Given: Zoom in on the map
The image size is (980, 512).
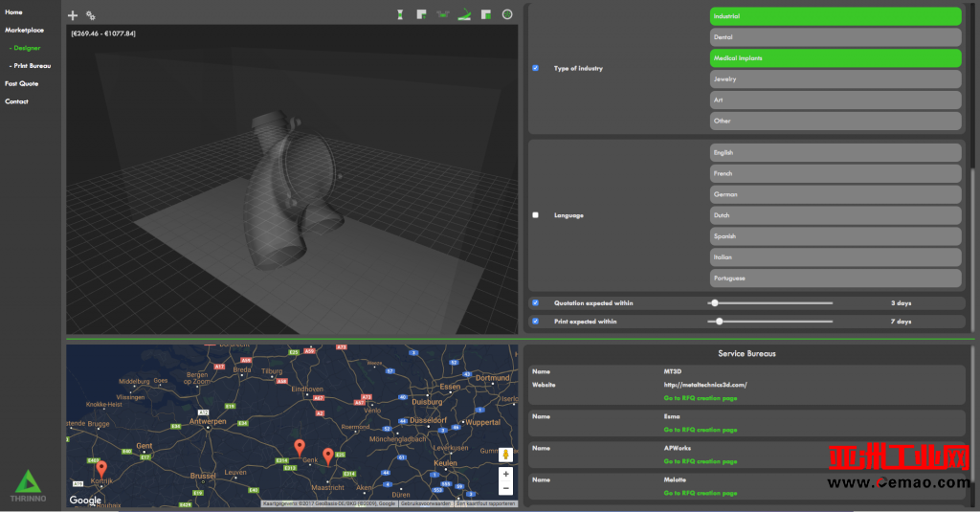Looking at the screenshot, I should [x=505, y=474].
